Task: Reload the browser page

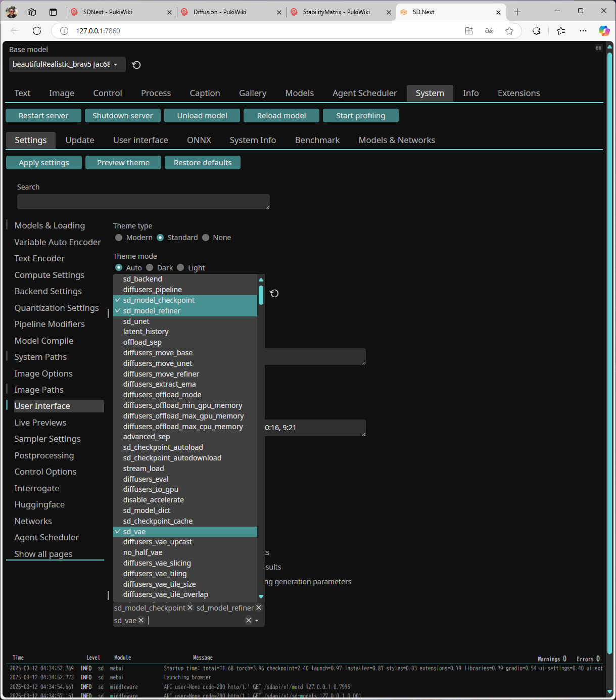Action: click(37, 31)
